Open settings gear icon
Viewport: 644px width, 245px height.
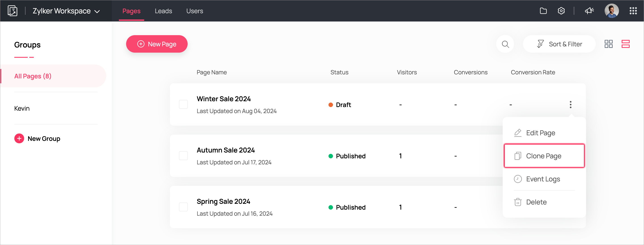click(x=561, y=11)
